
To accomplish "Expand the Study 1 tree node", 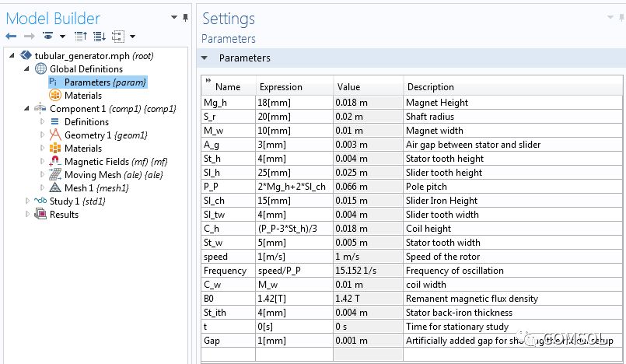I will pyautogui.click(x=30, y=201).
